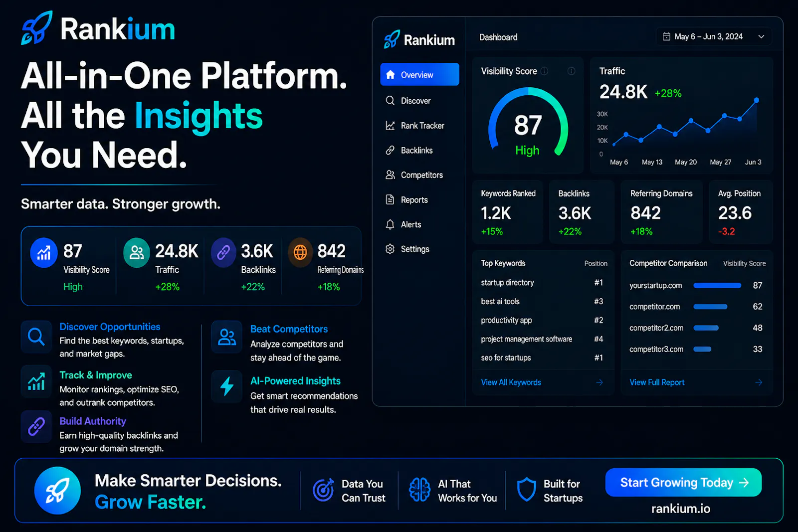
Task: Click the Track & Improve chart icon
Action: click(36, 381)
